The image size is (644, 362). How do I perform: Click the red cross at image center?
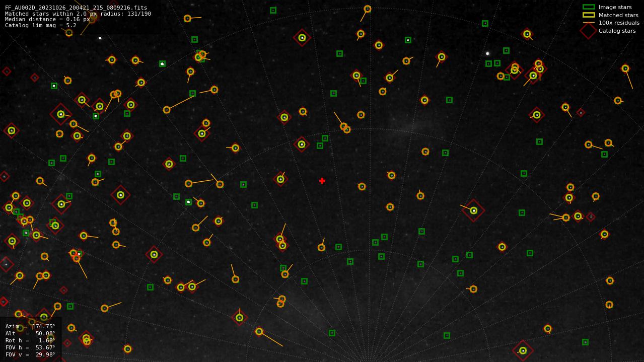(x=322, y=181)
